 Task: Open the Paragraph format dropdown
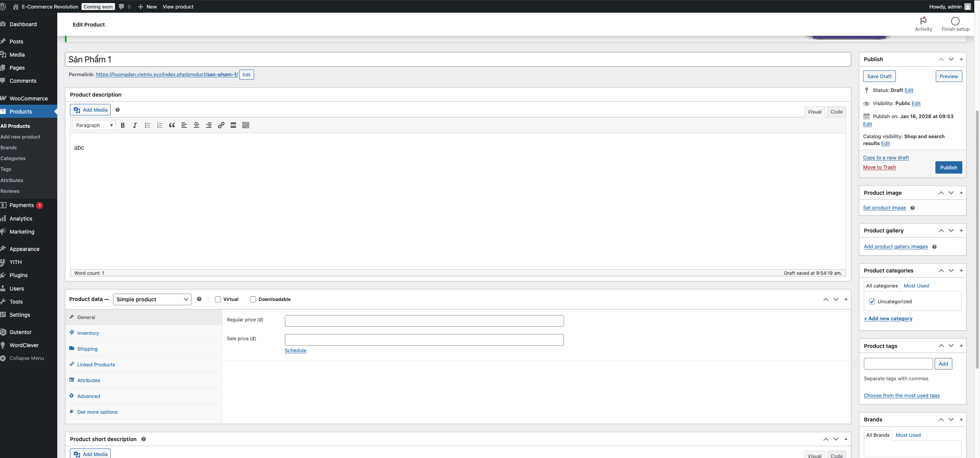[94, 125]
